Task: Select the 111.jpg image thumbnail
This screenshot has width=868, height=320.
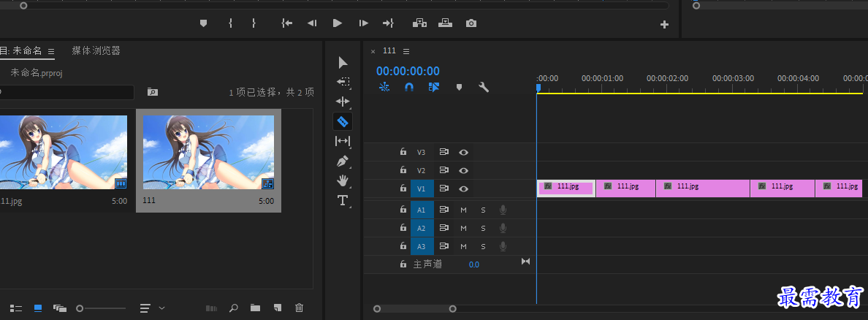Action: tap(63, 152)
